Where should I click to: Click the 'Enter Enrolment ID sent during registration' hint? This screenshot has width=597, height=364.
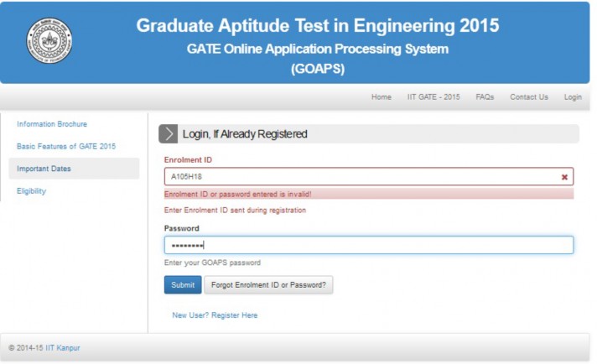pyautogui.click(x=235, y=211)
